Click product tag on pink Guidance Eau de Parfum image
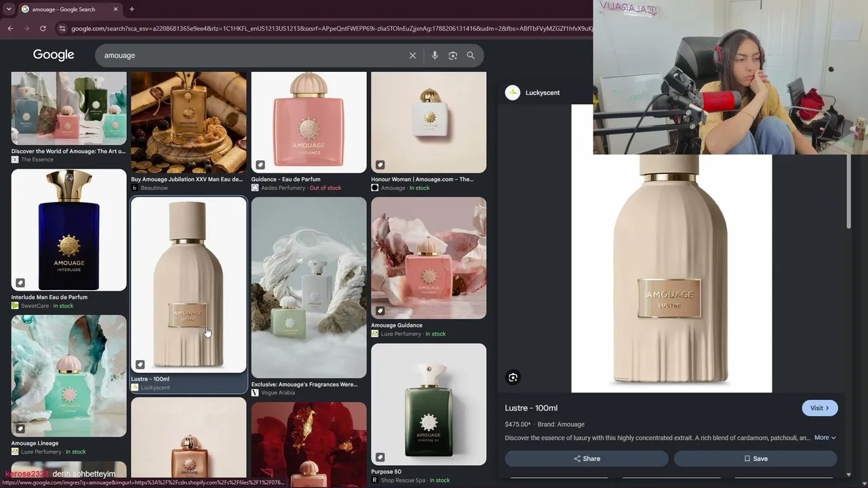Image resolution: width=868 pixels, height=488 pixels. [260, 165]
